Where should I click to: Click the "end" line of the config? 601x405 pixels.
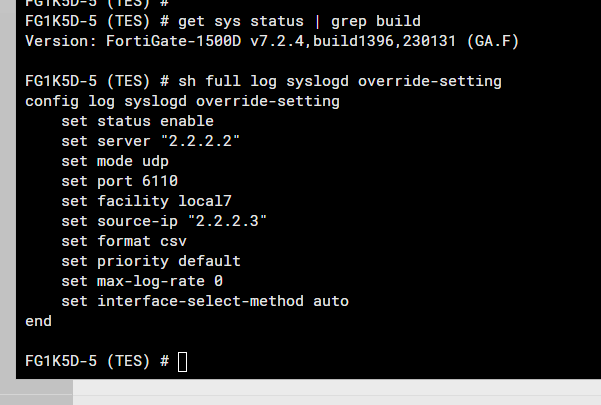click(38, 321)
